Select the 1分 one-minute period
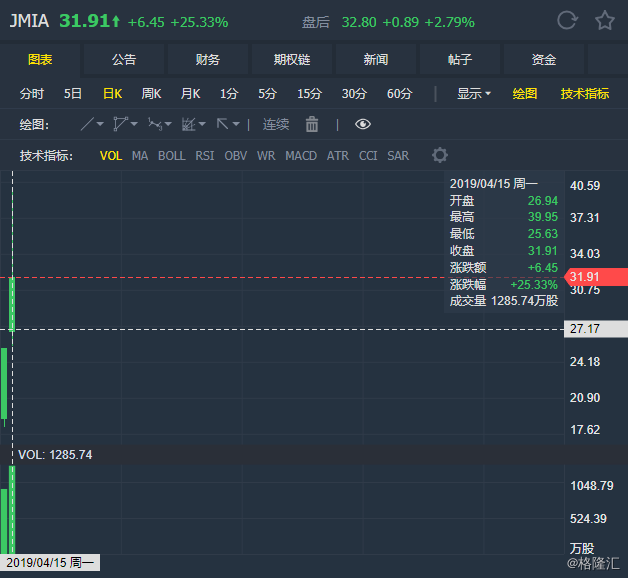Screen dimensions: 628x578 [x=229, y=94]
